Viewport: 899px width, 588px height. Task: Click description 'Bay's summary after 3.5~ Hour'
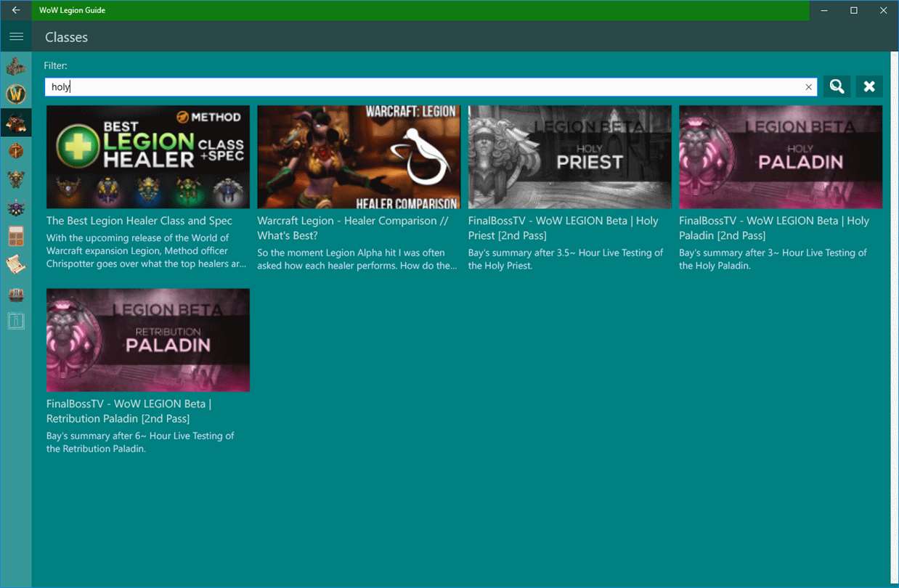tap(566, 259)
